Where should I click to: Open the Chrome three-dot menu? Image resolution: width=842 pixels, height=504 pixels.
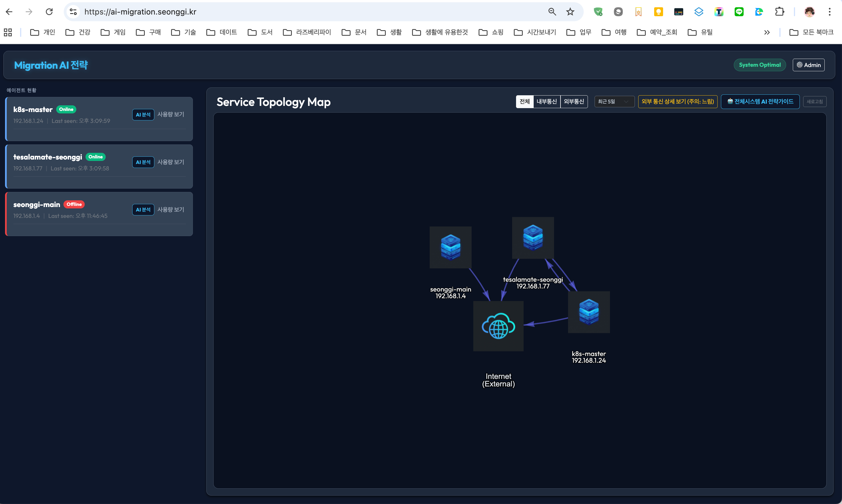[x=829, y=12]
